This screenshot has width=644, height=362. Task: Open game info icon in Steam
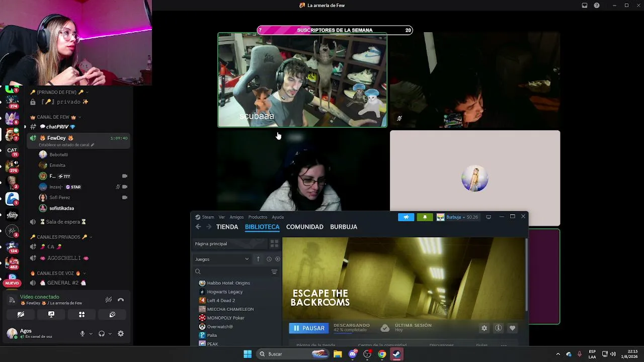tap(498, 328)
